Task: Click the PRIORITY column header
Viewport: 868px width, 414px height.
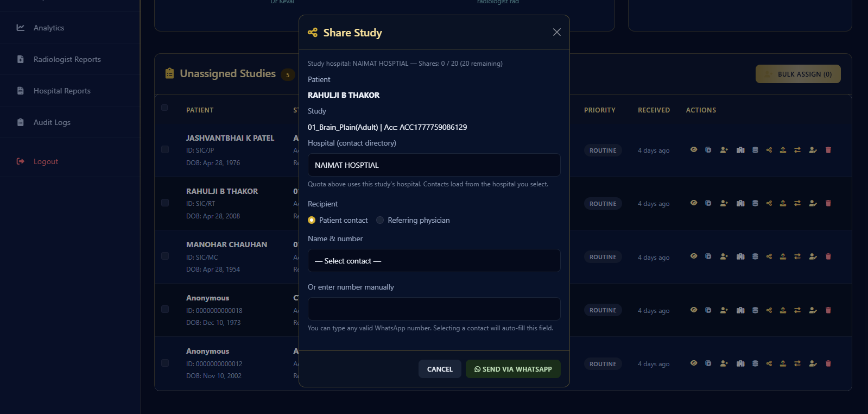Action: (600, 110)
